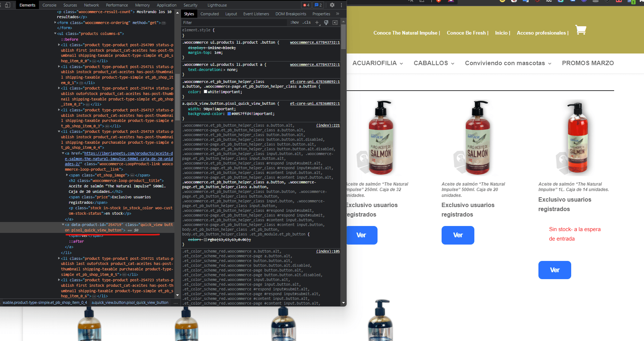Open rendering emulations paintbrush icon
The image size is (644, 341).
pyautogui.click(x=326, y=23)
